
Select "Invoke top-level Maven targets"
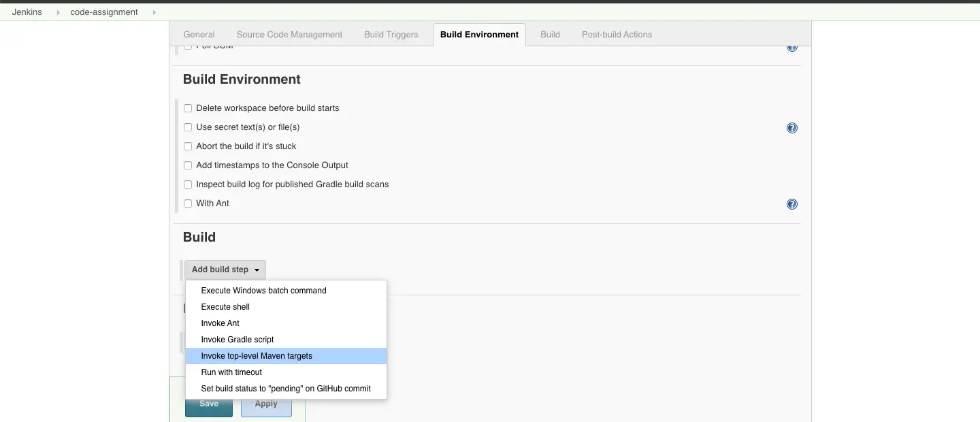click(x=257, y=355)
